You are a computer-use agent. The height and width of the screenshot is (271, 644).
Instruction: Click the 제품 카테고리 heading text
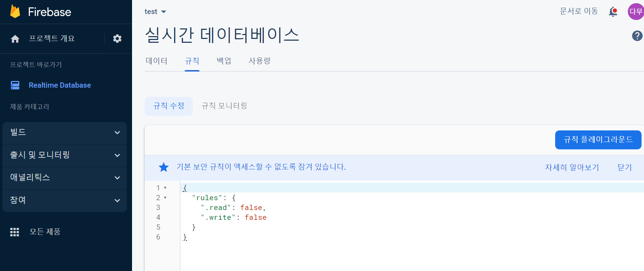[x=29, y=107]
